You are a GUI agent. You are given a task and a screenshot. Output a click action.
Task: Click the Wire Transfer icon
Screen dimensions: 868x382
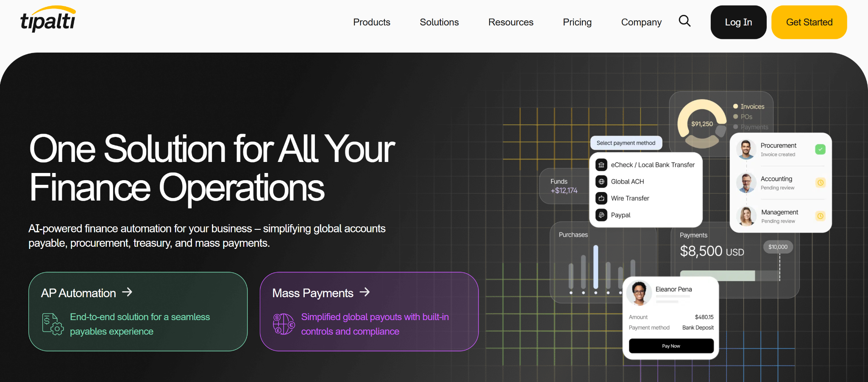(601, 198)
